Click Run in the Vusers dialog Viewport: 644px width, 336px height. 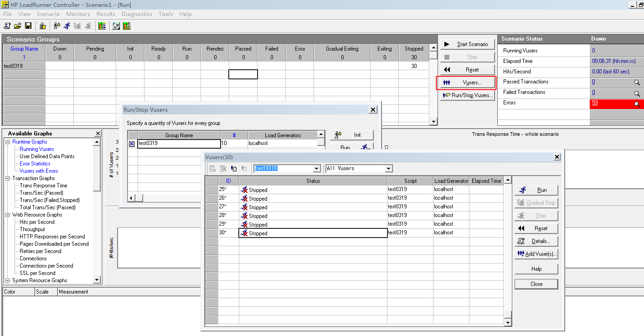536,190
